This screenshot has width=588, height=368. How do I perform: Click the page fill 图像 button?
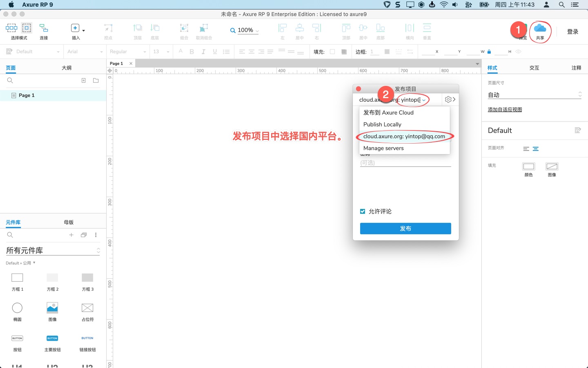coord(552,166)
